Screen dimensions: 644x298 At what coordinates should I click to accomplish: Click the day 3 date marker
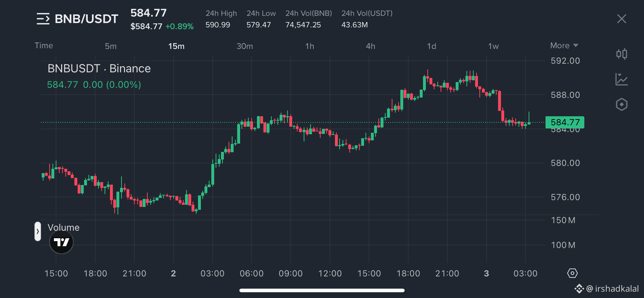[x=486, y=274]
